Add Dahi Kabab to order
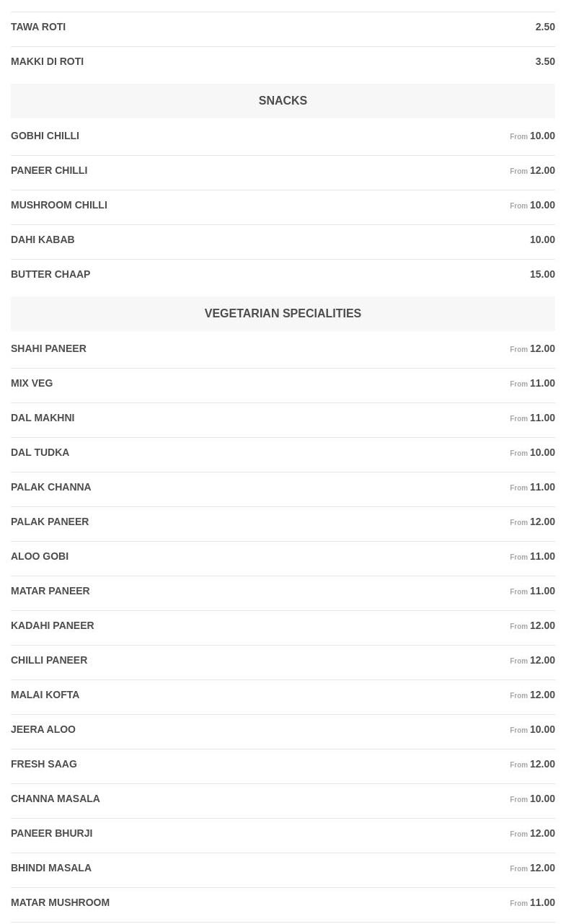Screen dimensions: 566x924 tap(43, 239)
